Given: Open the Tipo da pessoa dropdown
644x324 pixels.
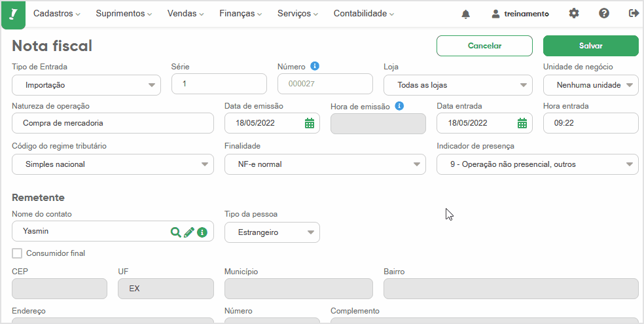Looking at the screenshot, I should (272, 232).
